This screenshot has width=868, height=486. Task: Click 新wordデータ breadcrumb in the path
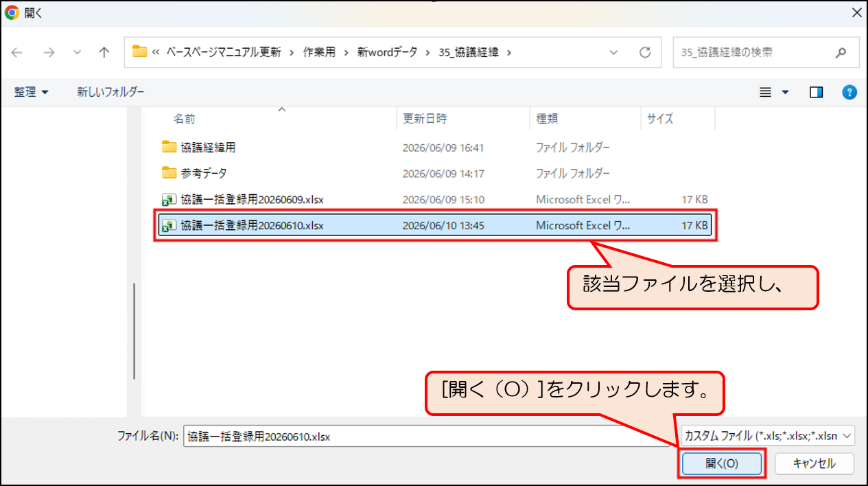pos(387,52)
